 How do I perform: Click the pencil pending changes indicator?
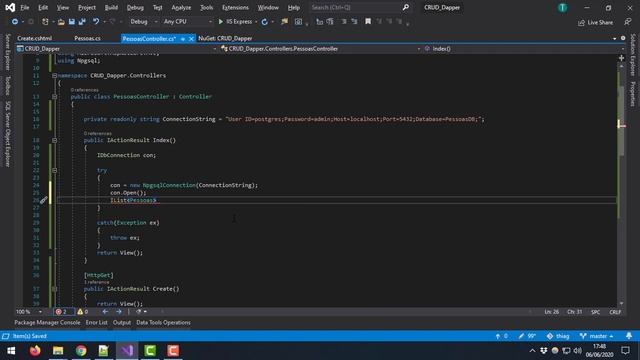pos(527,336)
